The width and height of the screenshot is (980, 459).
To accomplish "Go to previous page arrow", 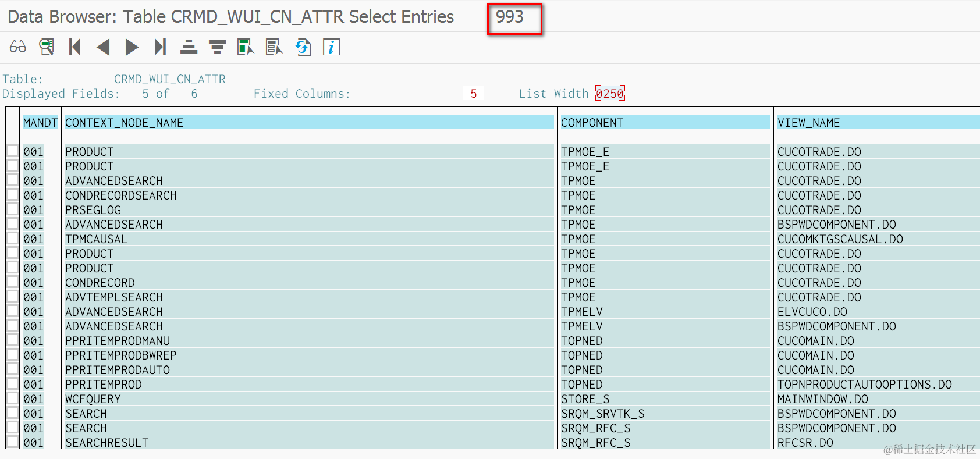I will pos(103,47).
